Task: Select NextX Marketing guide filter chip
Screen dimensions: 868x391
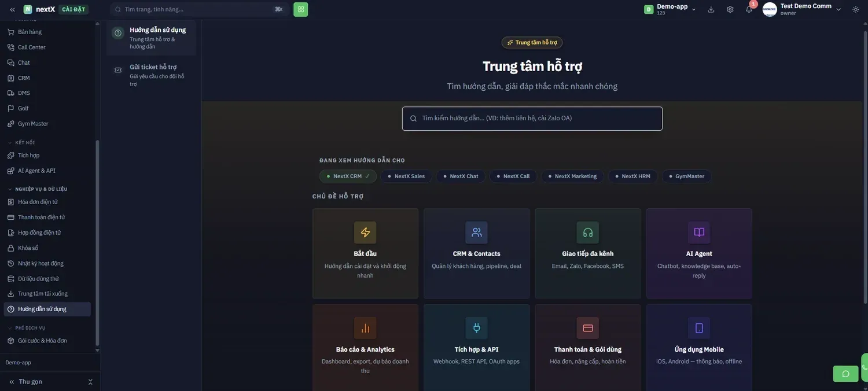Action: pos(572,176)
